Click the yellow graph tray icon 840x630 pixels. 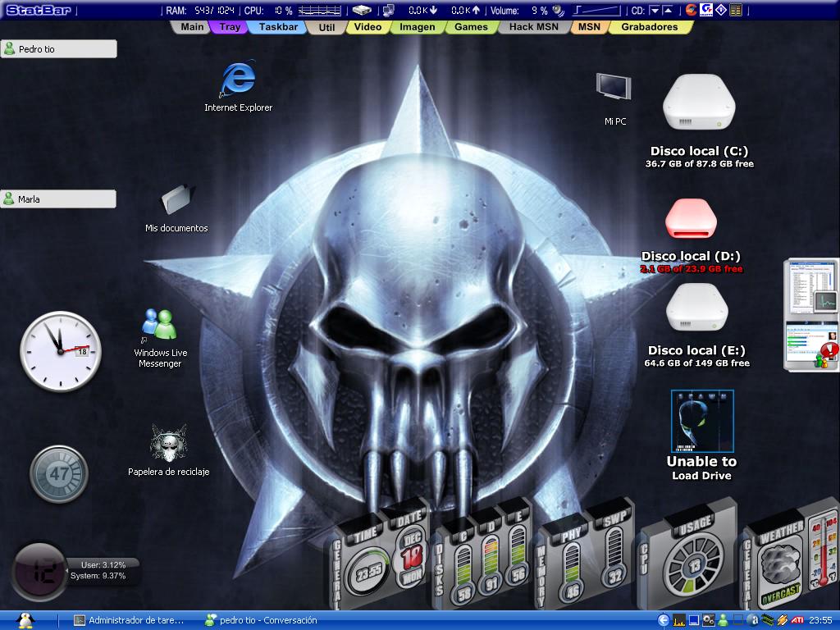[x=678, y=620]
